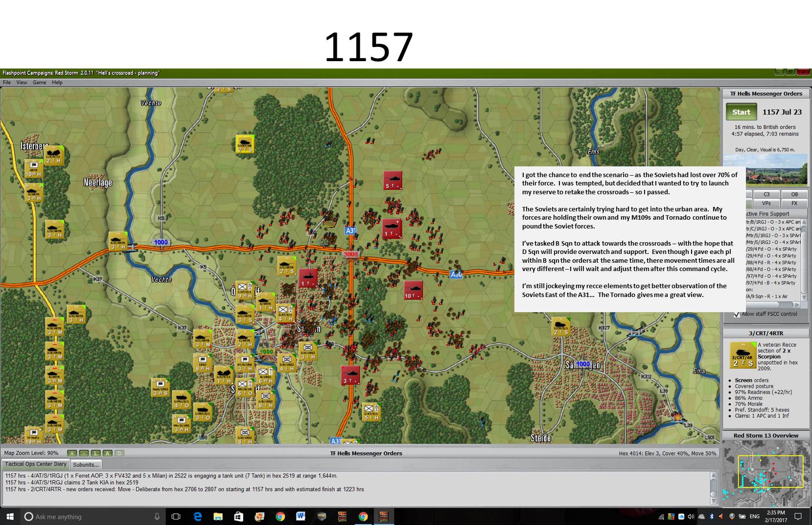
Task: Click the VPs panel button
Action: pos(767,203)
